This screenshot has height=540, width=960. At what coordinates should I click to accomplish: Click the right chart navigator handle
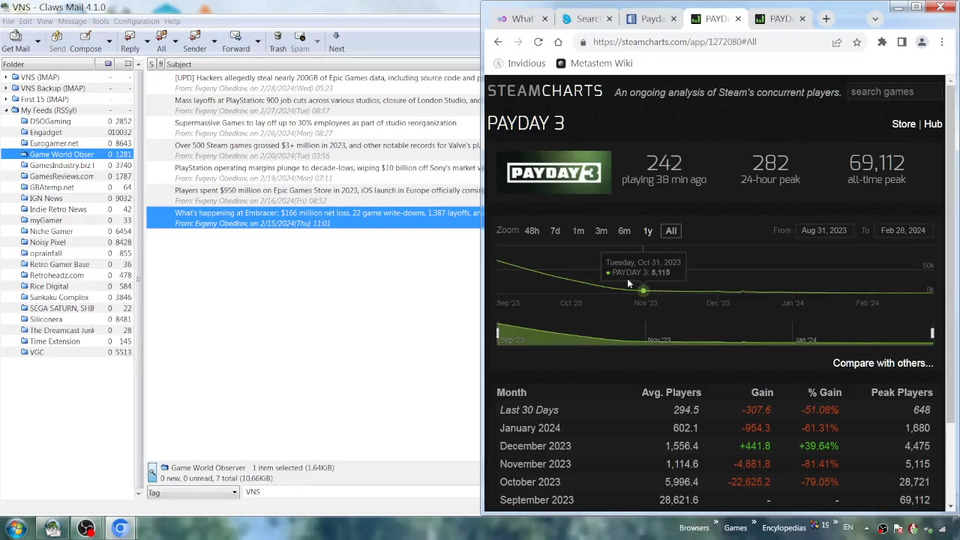tap(932, 333)
